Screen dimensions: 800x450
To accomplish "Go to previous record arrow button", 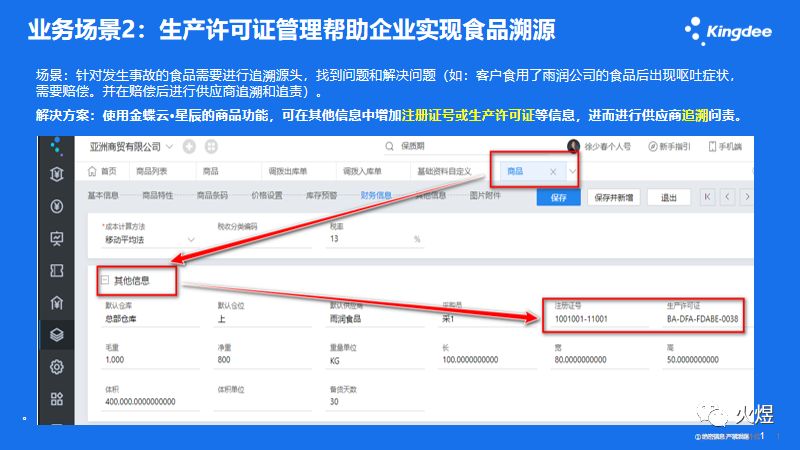I will click(x=728, y=197).
